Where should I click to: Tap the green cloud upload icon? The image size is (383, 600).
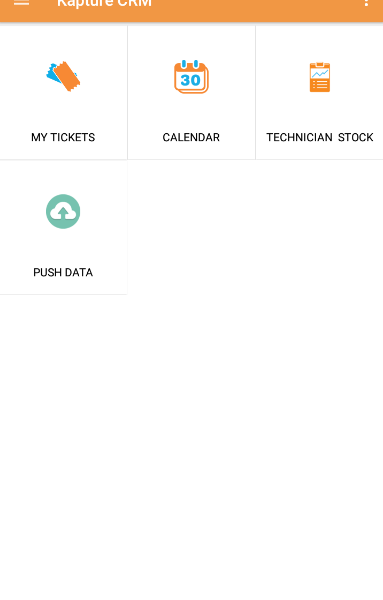(x=63, y=212)
